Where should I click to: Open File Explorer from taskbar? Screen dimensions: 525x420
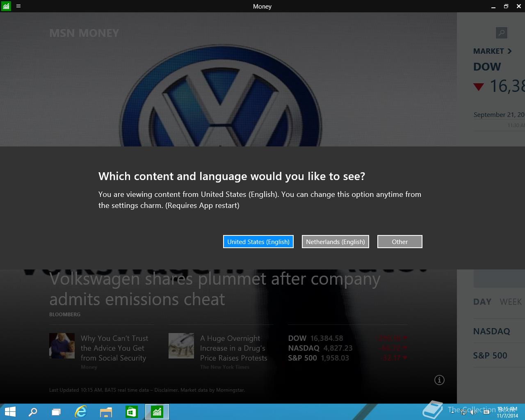click(106, 412)
